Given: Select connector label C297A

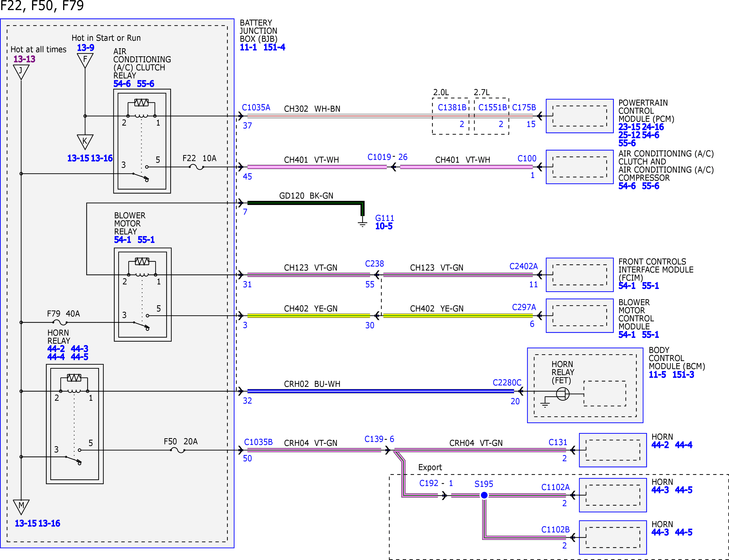Looking at the screenshot, I should click(524, 307).
